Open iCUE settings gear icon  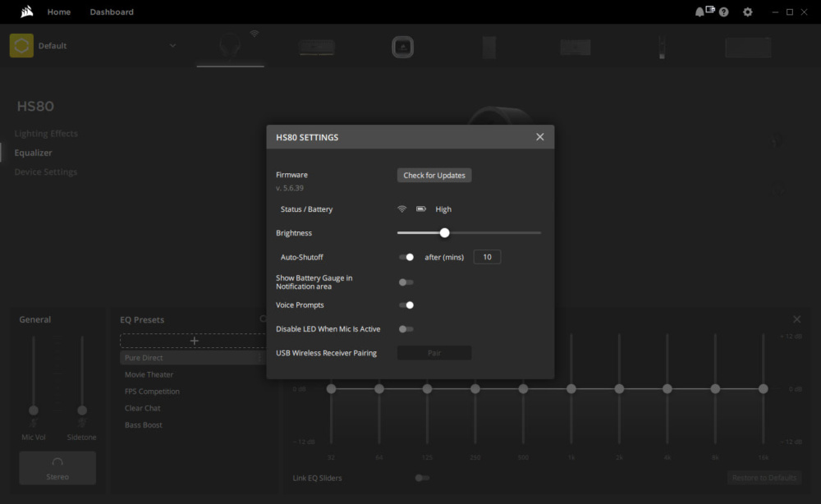pos(748,12)
